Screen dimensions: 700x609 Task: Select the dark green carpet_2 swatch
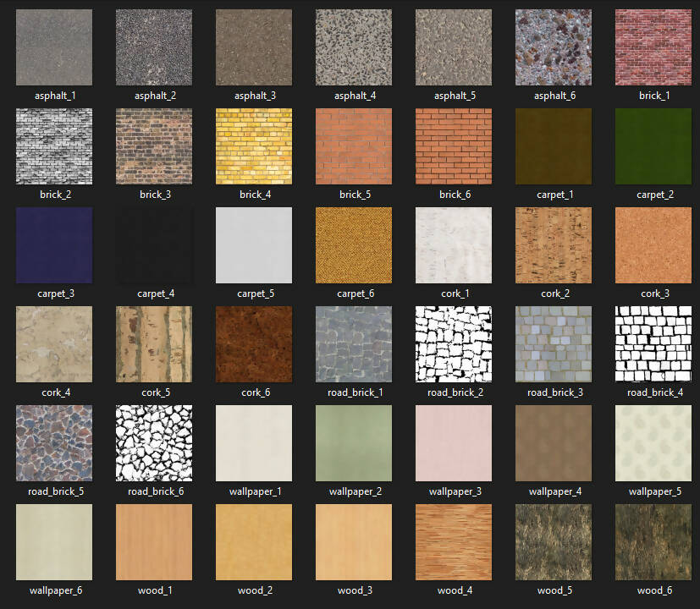(653, 146)
